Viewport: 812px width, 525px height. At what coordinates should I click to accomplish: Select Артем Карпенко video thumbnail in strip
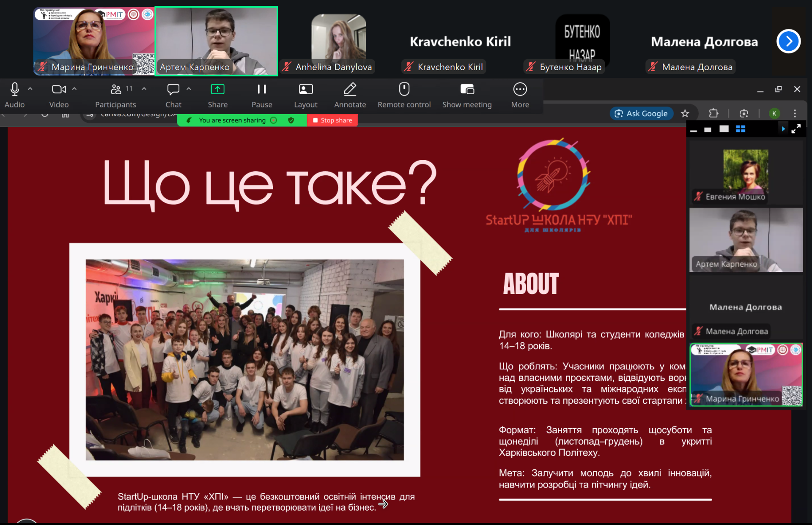click(216, 41)
